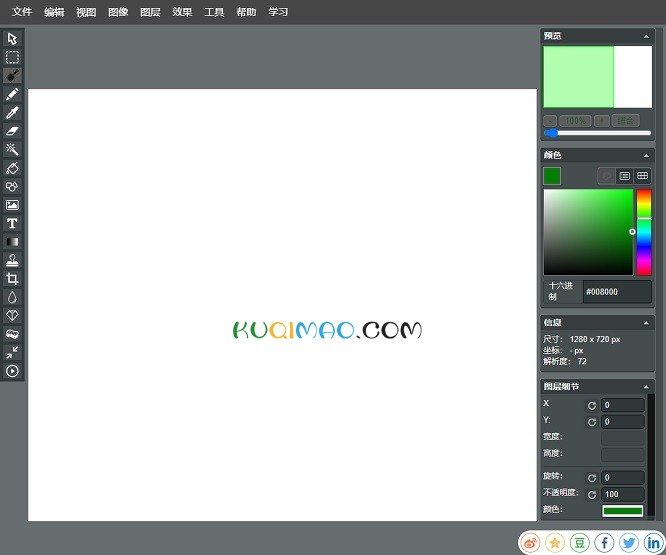Pick a shade in the green saturation box
The width and height of the screenshot is (666, 555).
coord(588,232)
